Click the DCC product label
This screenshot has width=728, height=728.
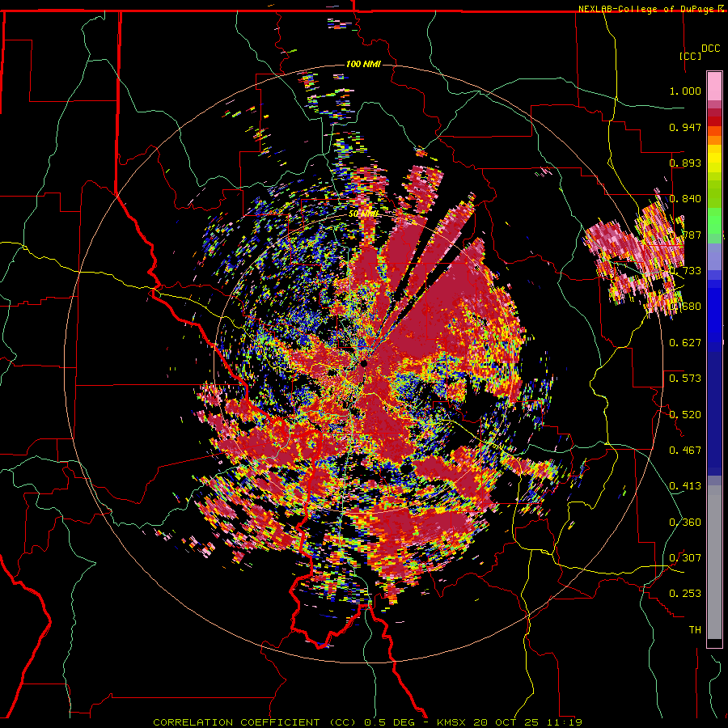[711, 49]
